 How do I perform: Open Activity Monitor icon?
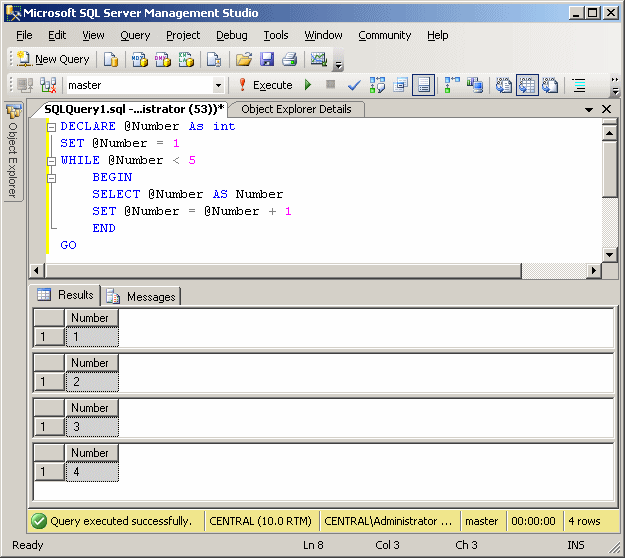319,59
